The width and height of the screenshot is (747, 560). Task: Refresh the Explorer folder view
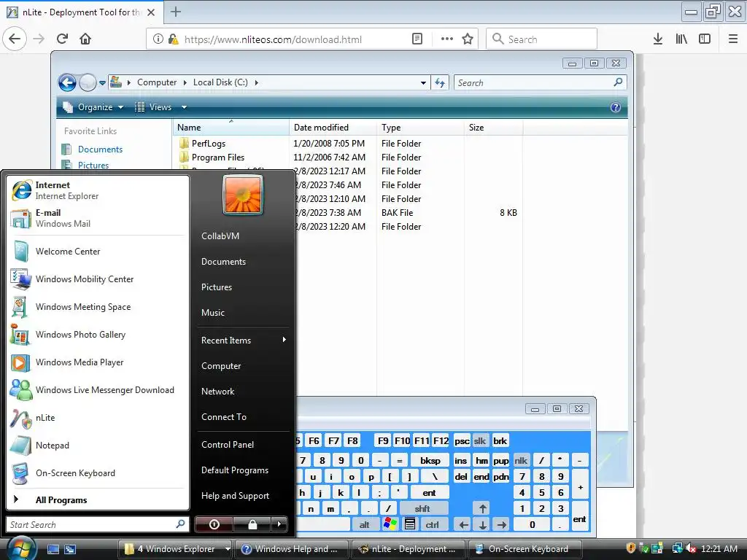click(x=440, y=83)
